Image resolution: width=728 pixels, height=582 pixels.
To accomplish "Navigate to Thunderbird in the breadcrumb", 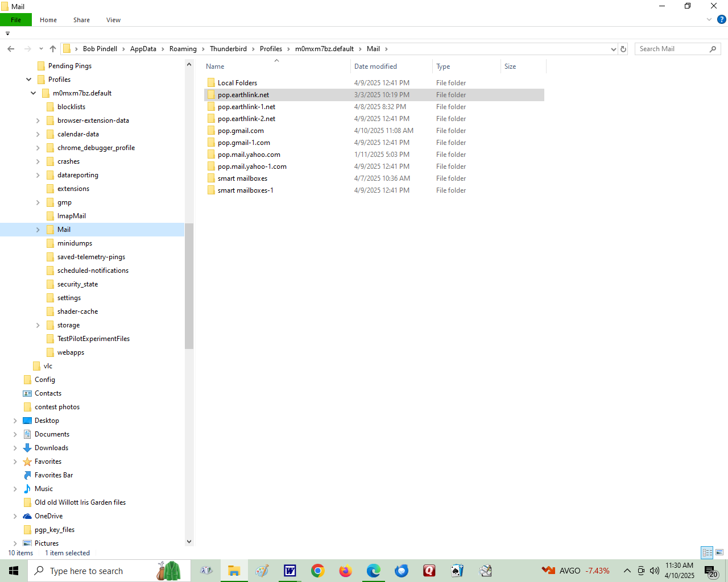I will pos(228,49).
